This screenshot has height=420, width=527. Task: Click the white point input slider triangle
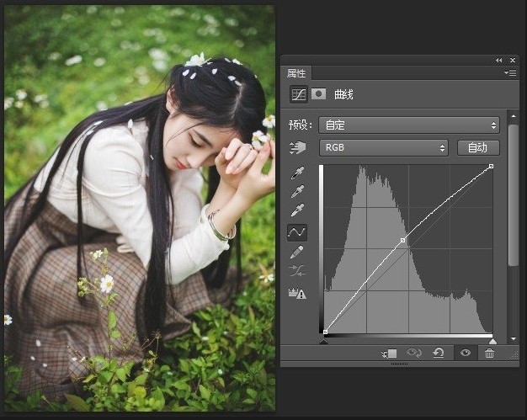(x=492, y=341)
